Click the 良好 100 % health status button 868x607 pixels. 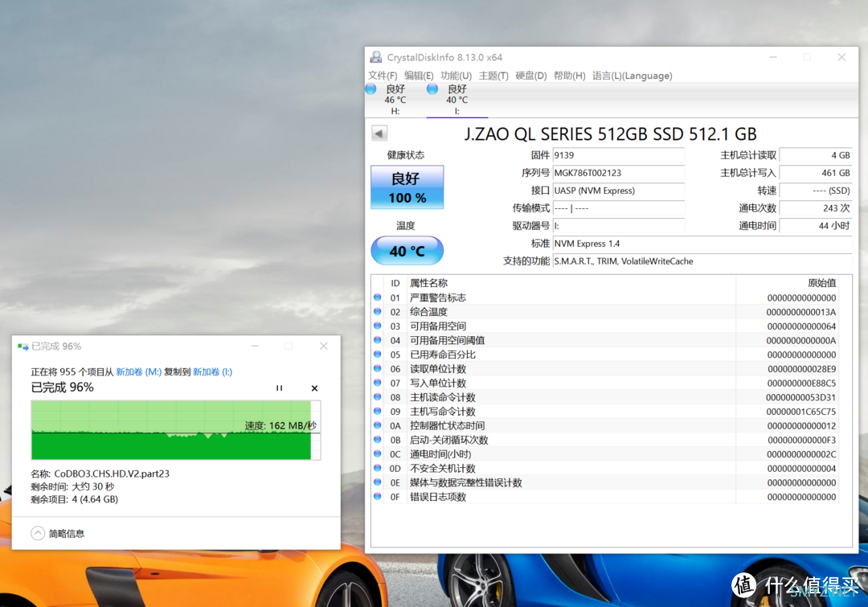click(x=407, y=187)
